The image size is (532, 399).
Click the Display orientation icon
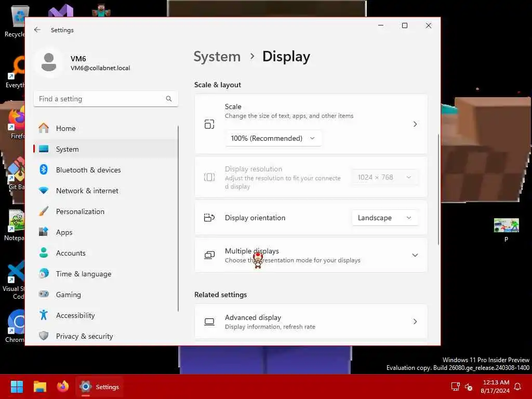pyautogui.click(x=209, y=218)
